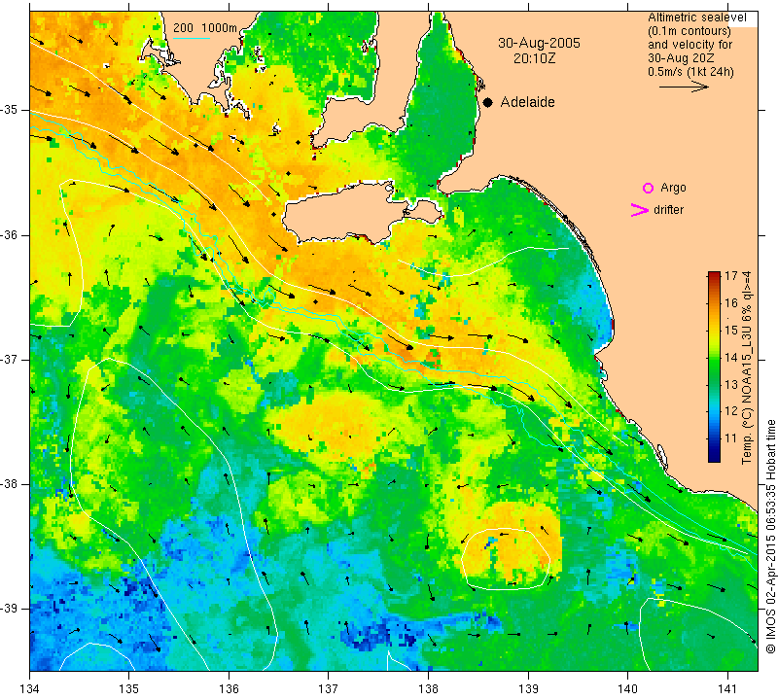Viewport: 778px width, 700px height.
Task: Click the 14 label on the temperature scale
Action: tap(731, 357)
